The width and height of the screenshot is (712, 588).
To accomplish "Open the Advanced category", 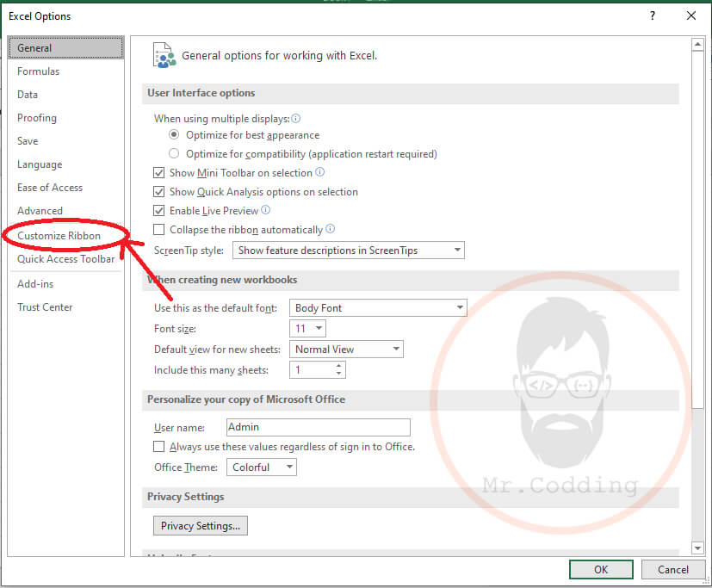I will [x=65, y=211].
